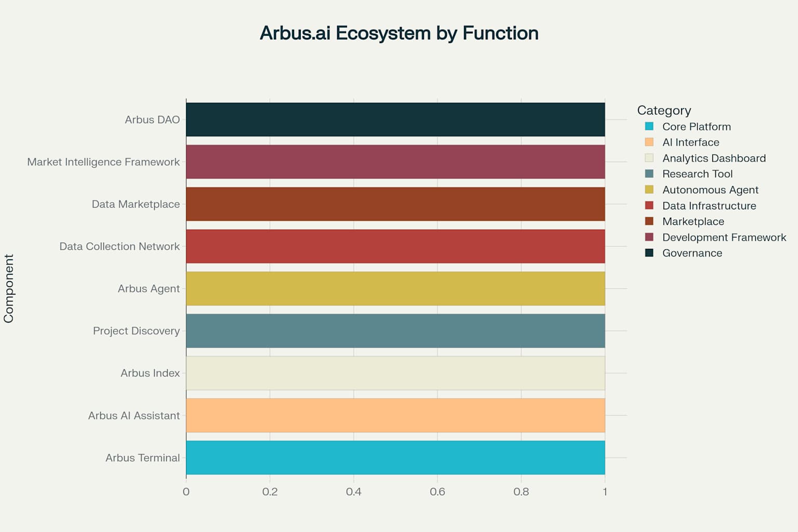Toggle the Analytics Dashboard legend label
Image resolution: width=798 pixels, height=532 pixels.
coord(714,158)
